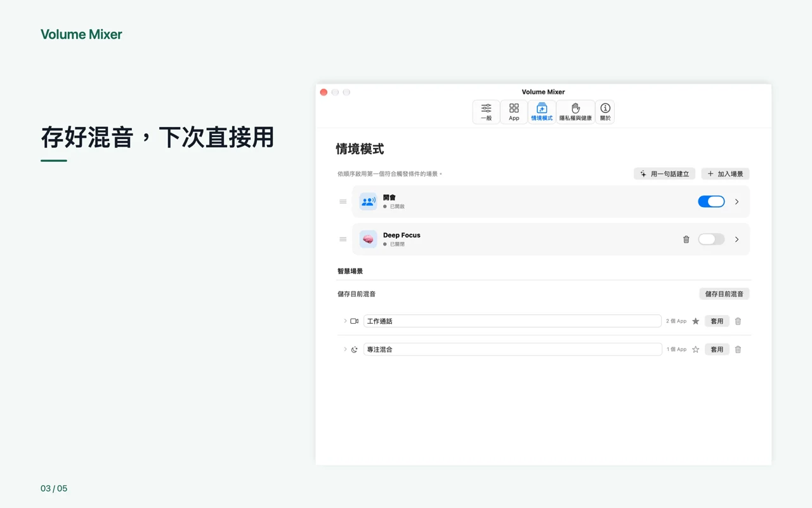
Task: Open 開會 scene details chevron
Action: click(x=737, y=201)
